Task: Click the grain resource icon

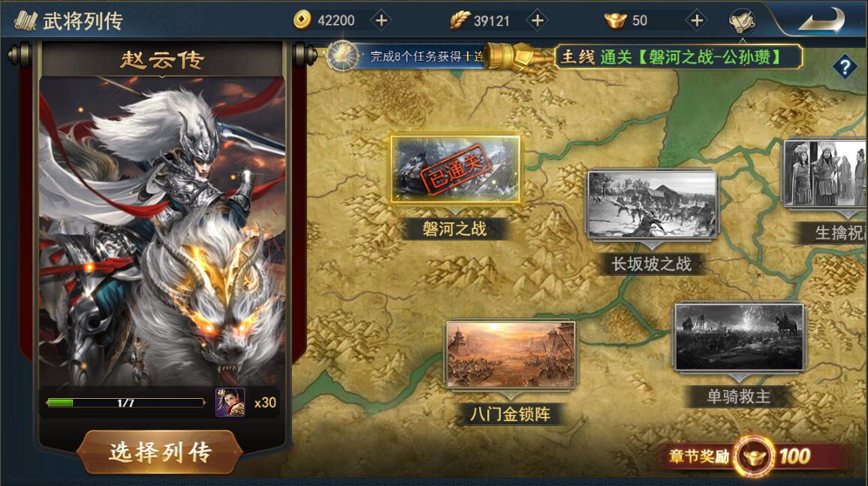Action: click(460, 20)
